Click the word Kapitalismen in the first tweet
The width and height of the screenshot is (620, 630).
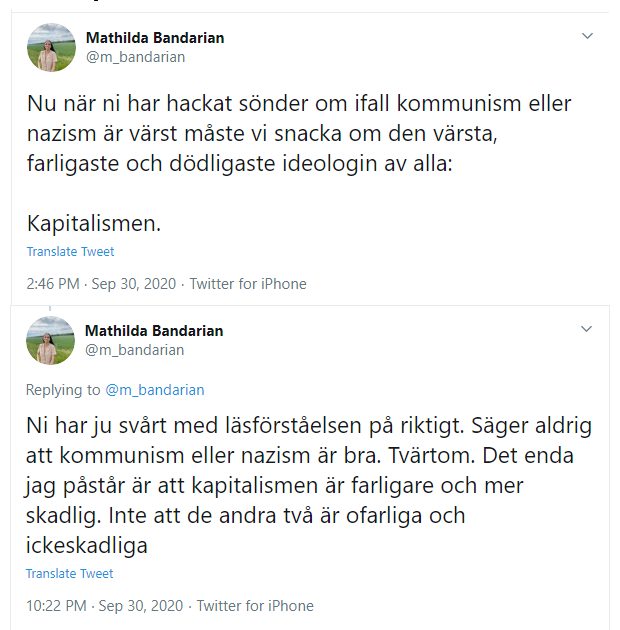[93, 222]
